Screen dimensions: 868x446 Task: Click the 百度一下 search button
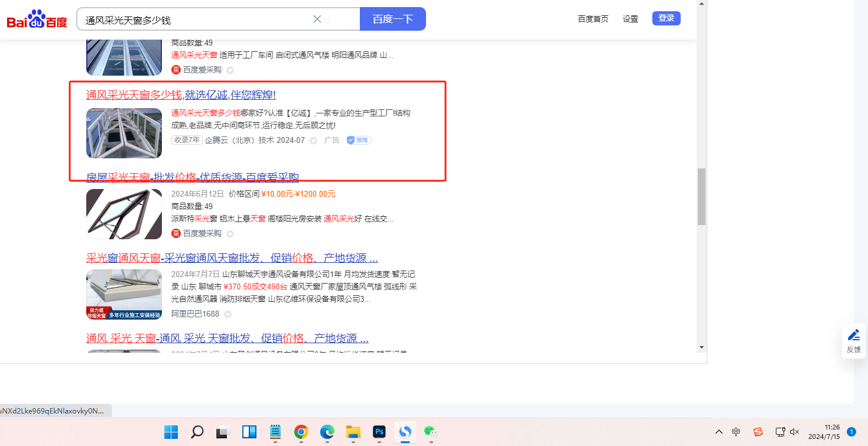pos(392,19)
